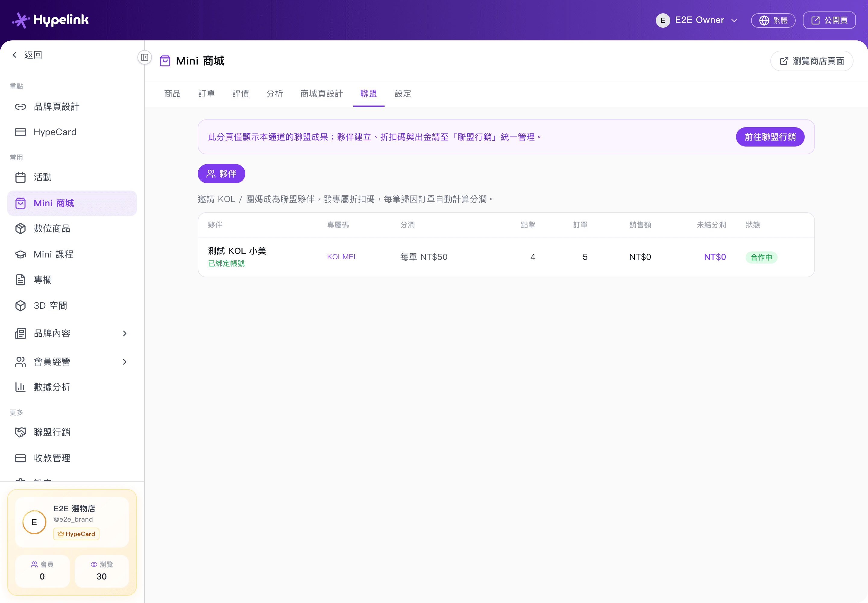
Task: Click the globe language icon
Action: click(x=764, y=21)
